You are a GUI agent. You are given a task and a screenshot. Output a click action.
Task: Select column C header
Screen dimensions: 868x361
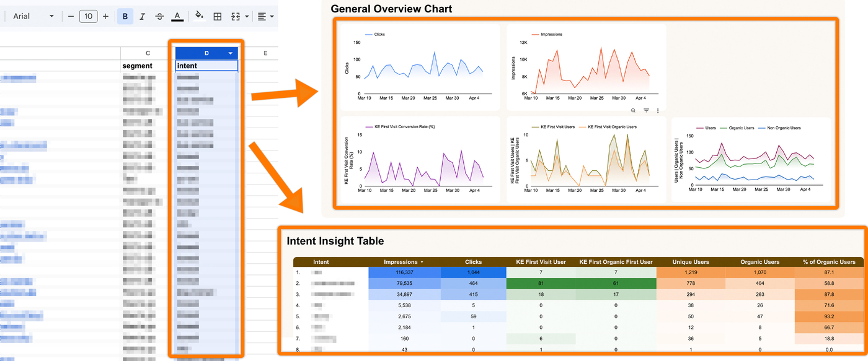pos(148,53)
